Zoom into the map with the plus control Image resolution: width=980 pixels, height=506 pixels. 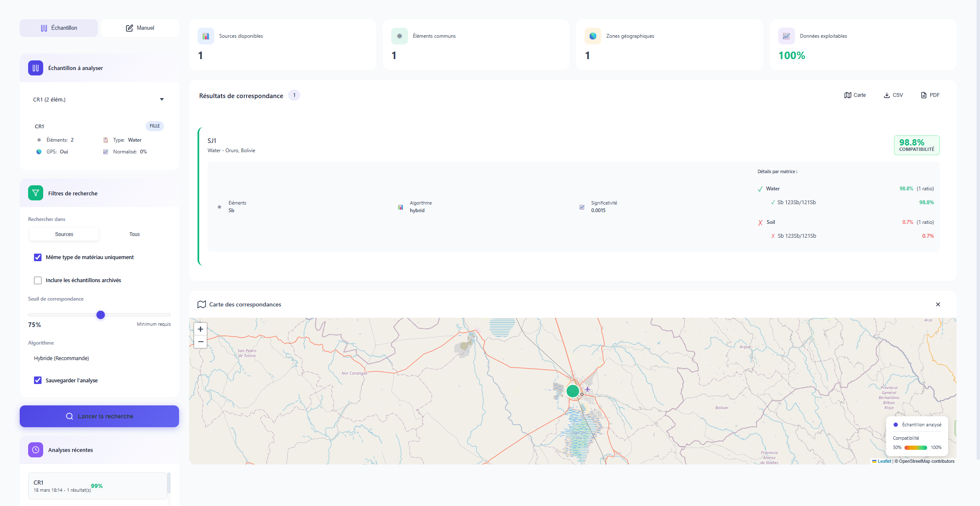[x=200, y=329]
